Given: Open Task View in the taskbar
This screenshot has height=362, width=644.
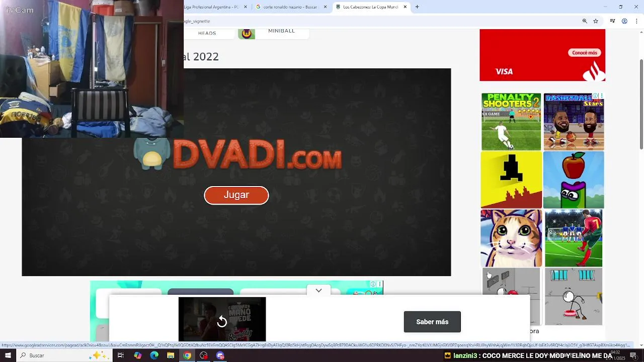Looking at the screenshot, I should pyautogui.click(x=121, y=355).
